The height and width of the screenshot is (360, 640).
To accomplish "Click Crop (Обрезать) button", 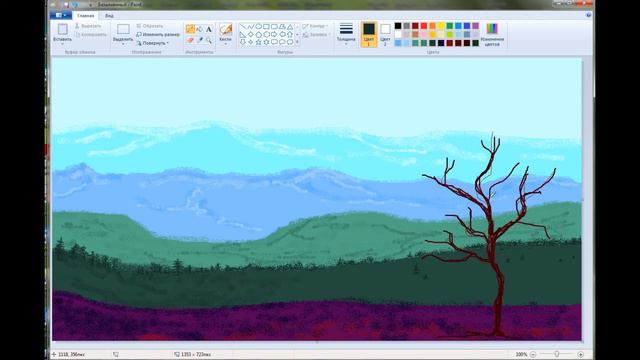I will pos(149,26).
